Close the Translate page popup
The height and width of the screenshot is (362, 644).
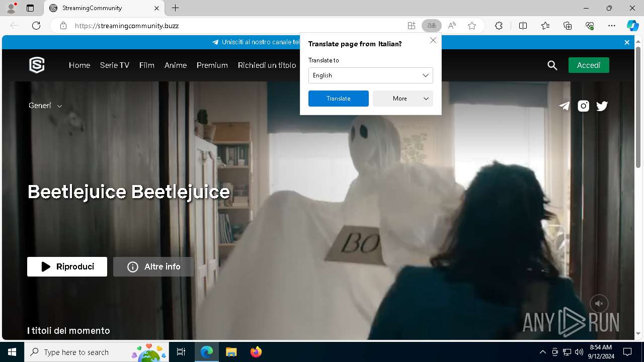433,40
